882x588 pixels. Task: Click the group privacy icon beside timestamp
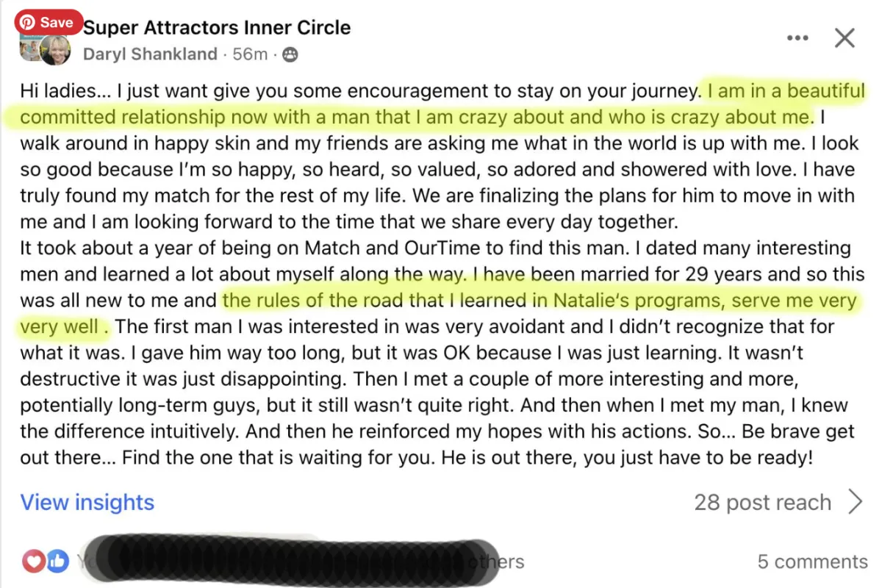tap(290, 54)
